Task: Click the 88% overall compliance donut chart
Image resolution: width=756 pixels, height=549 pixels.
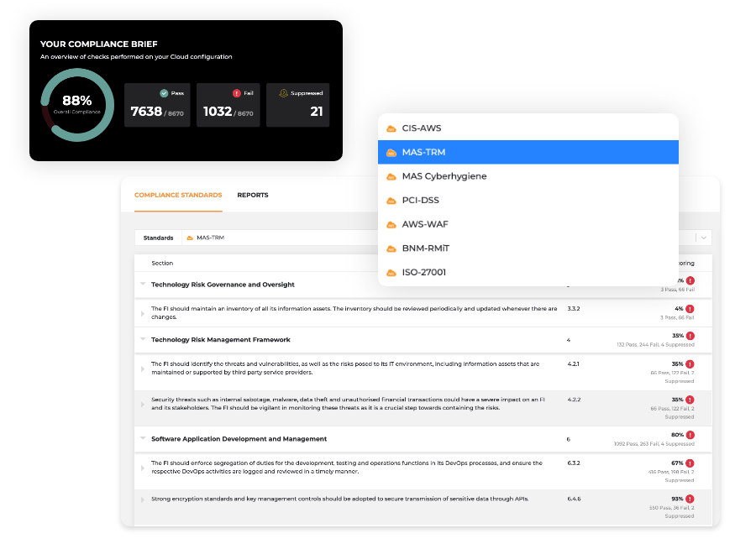Action: [77, 105]
